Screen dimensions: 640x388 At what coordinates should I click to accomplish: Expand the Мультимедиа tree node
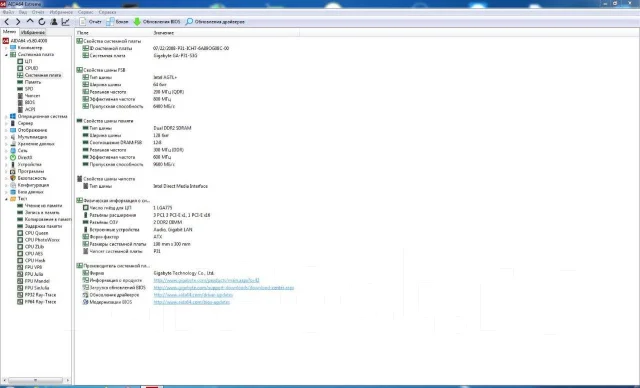pyautogui.click(x=6, y=137)
